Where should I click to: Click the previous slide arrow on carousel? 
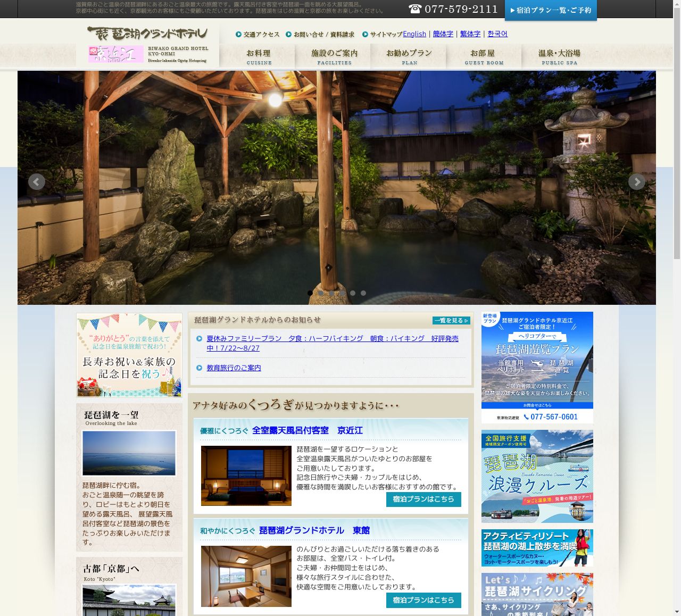(x=36, y=182)
